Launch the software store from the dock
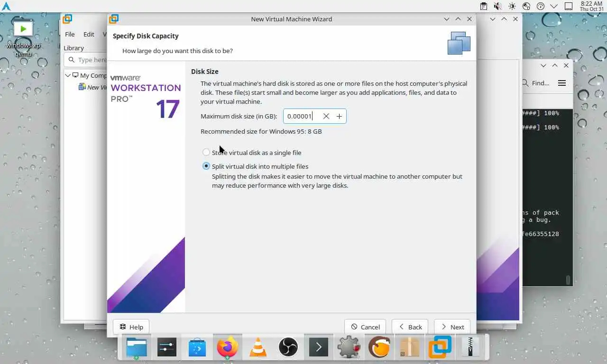 pos(197,347)
